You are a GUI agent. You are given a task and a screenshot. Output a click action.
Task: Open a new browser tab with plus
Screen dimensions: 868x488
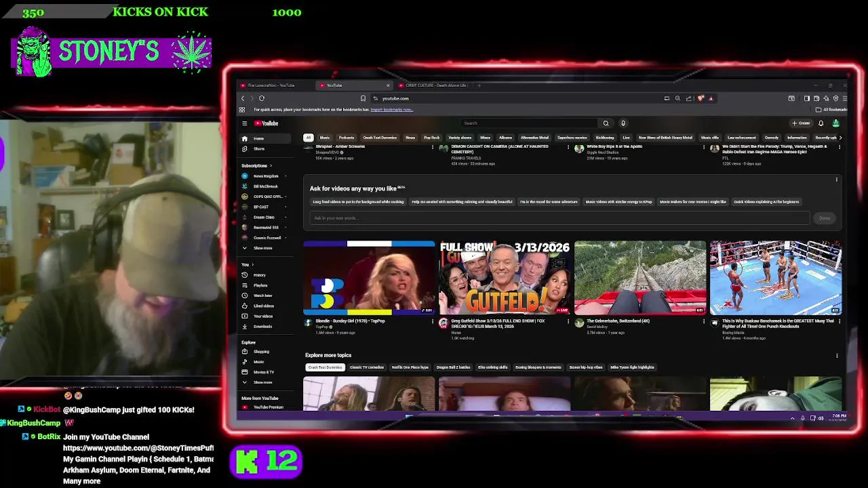(479, 85)
